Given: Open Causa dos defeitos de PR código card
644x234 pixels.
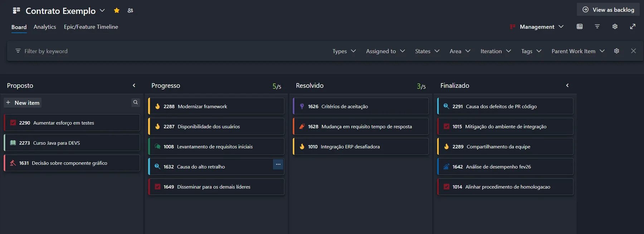Looking at the screenshot, I should coord(505,106).
